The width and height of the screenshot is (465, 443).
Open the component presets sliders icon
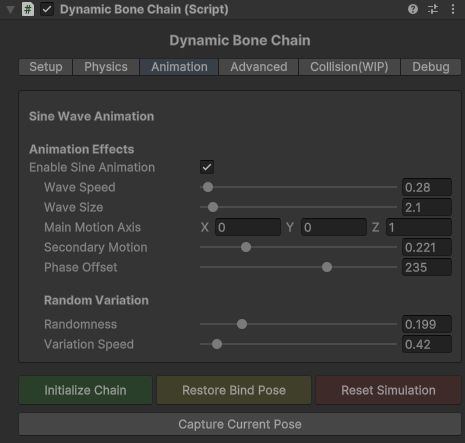(433, 9)
